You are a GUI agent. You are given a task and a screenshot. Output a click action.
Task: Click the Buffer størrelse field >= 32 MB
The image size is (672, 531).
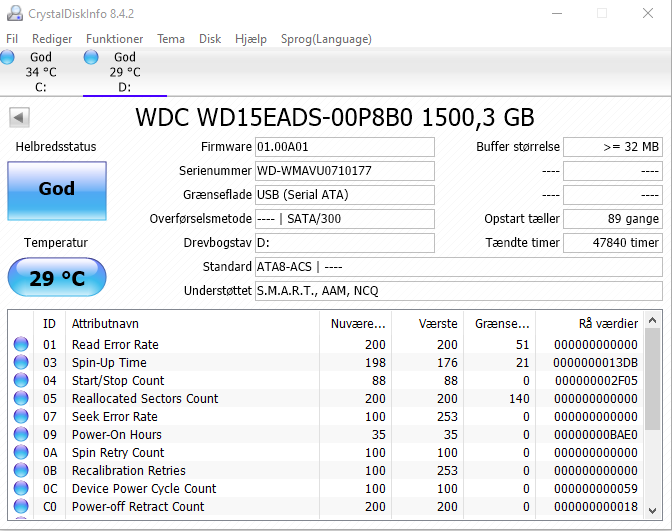pos(613,147)
